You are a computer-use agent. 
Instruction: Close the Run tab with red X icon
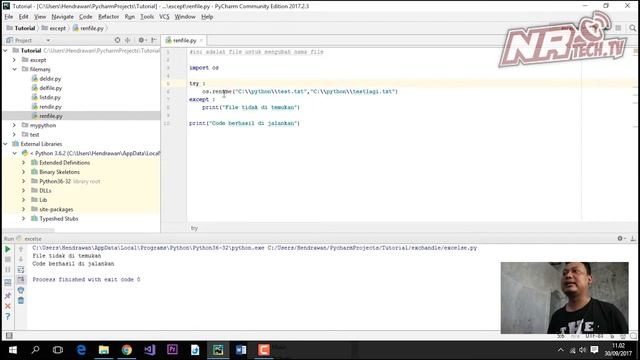8,306
